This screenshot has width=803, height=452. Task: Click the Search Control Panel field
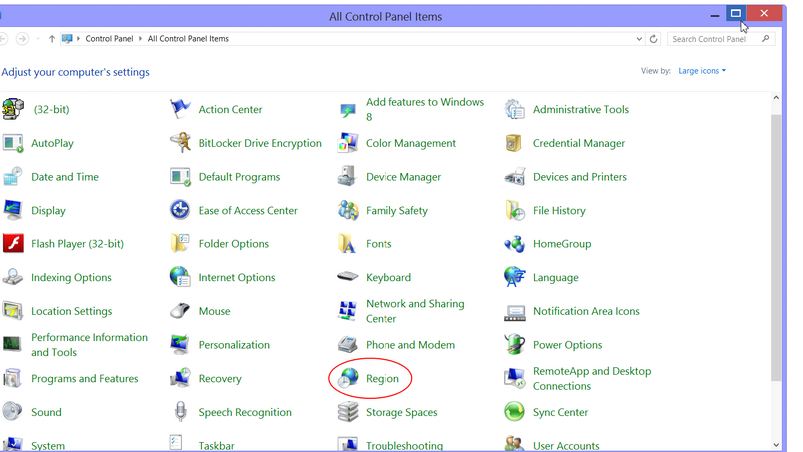click(712, 39)
